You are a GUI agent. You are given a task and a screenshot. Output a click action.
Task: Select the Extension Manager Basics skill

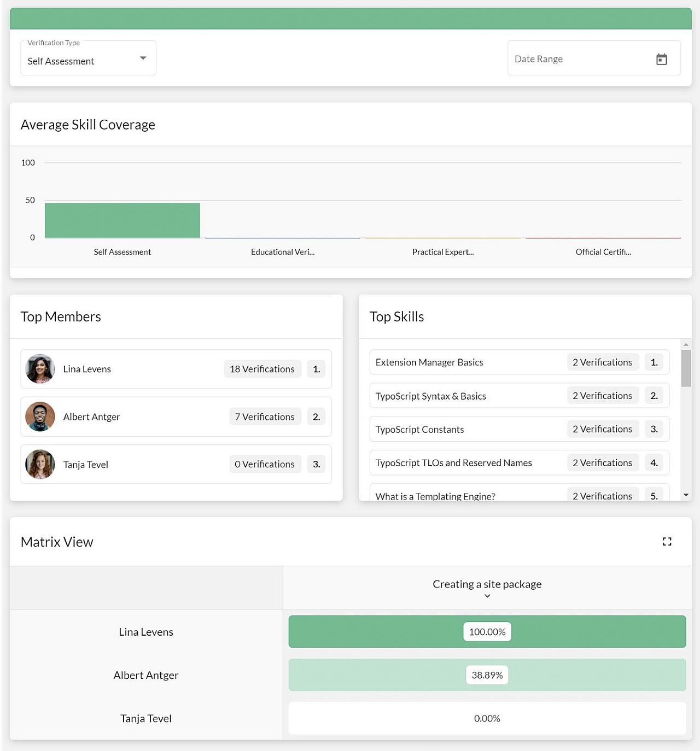click(x=429, y=362)
